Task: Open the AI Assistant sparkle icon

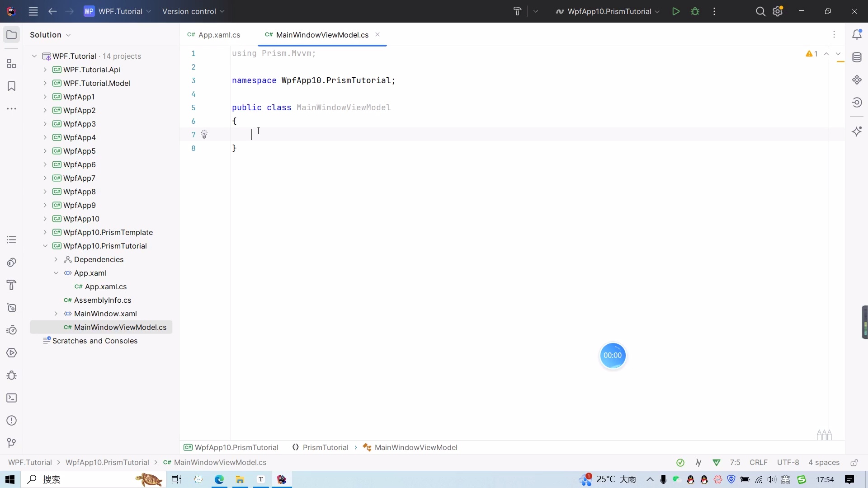Action: click(x=857, y=131)
